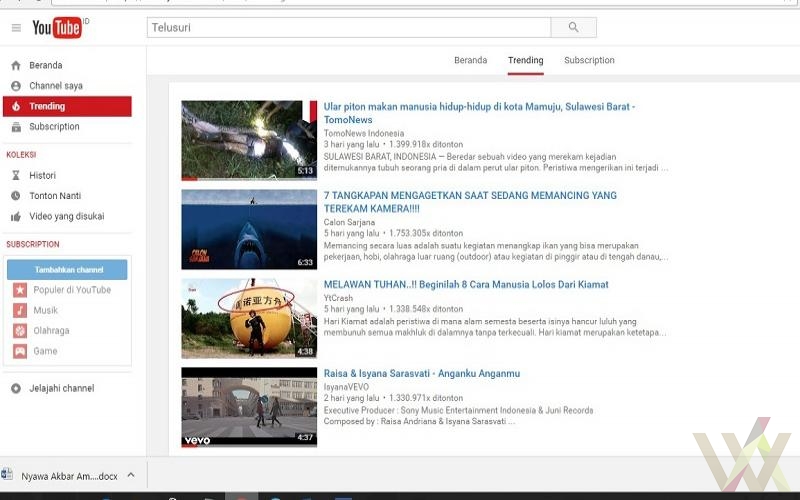Open the Olahraga channel link
The height and width of the screenshot is (500, 800).
point(51,331)
